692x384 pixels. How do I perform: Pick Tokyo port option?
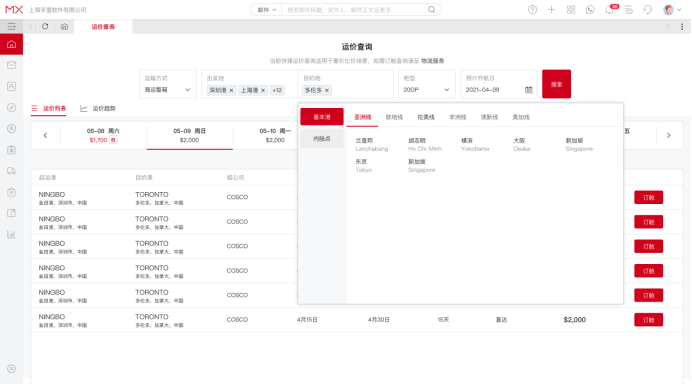tap(364, 166)
